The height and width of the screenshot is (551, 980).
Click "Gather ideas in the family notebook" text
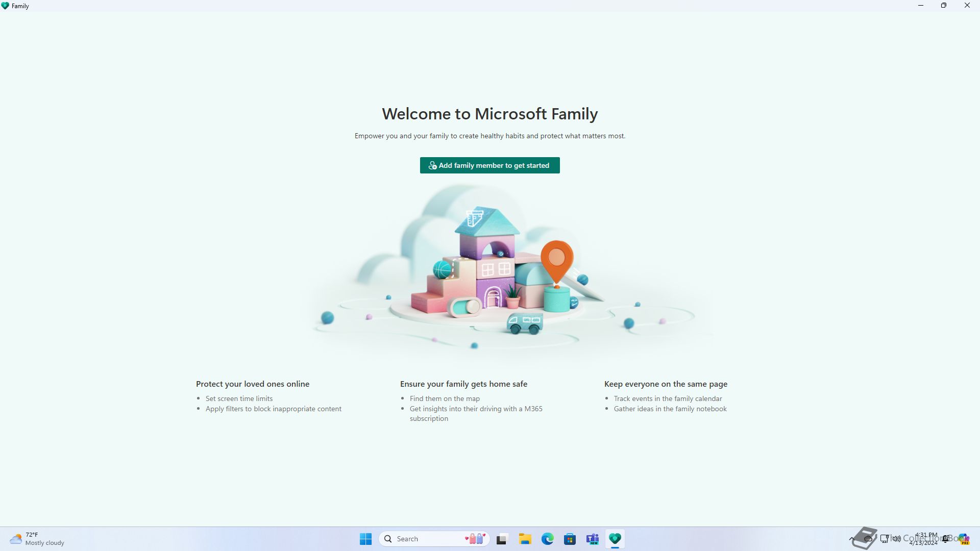click(x=670, y=409)
